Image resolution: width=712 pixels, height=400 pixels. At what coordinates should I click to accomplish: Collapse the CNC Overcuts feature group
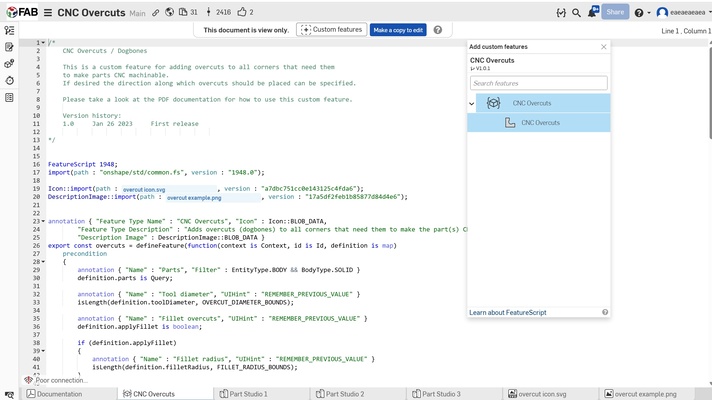[472, 103]
